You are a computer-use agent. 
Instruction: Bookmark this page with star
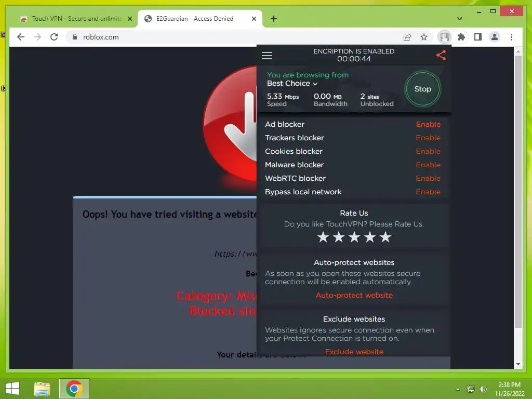click(x=424, y=37)
